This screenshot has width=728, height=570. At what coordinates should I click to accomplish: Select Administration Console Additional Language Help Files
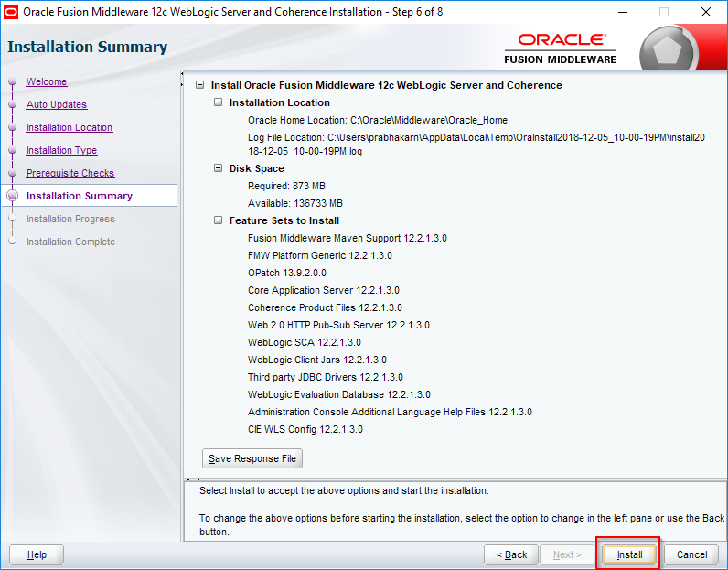click(x=390, y=412)
